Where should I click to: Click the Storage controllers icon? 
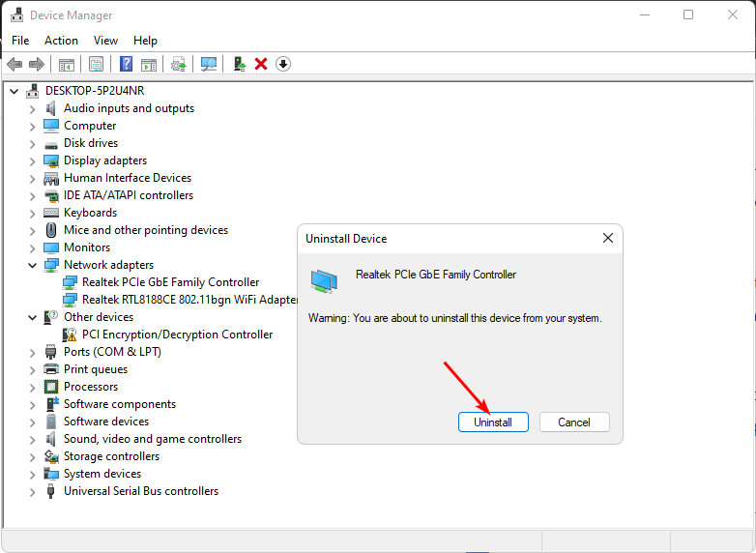(x=51, y=456)
